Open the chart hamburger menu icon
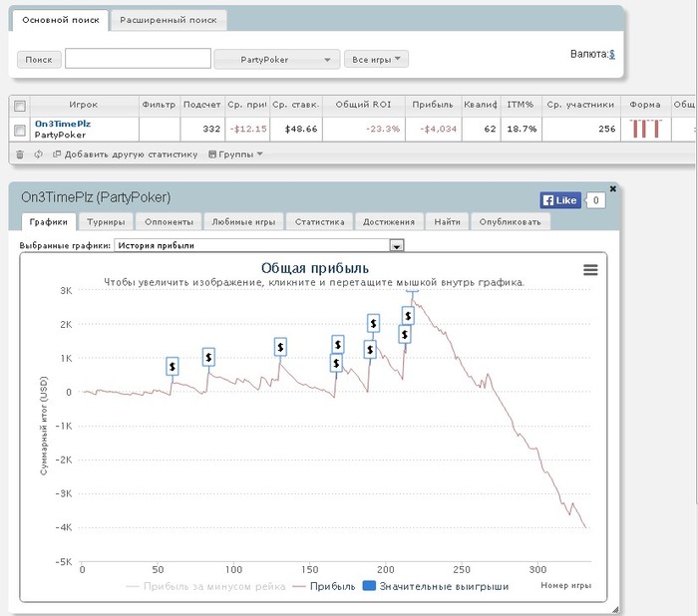The image size is (698, 616). click(590, 270)
